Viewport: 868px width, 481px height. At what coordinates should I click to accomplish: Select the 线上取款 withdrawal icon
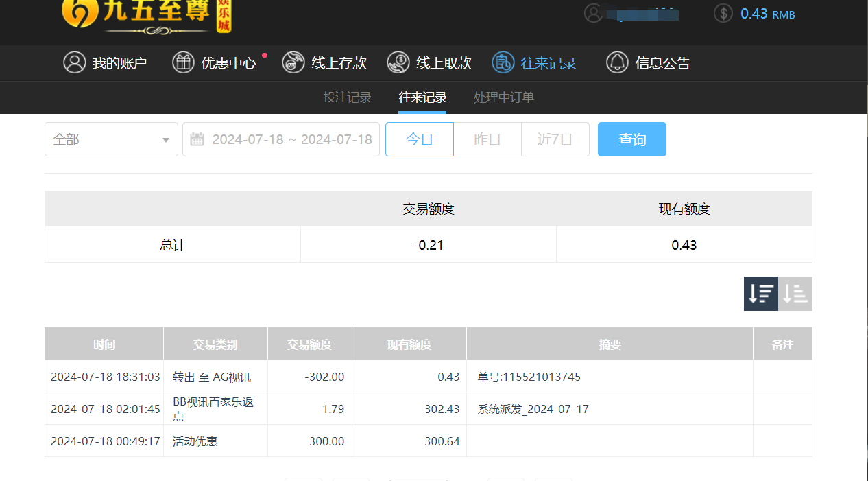point(398,62)
